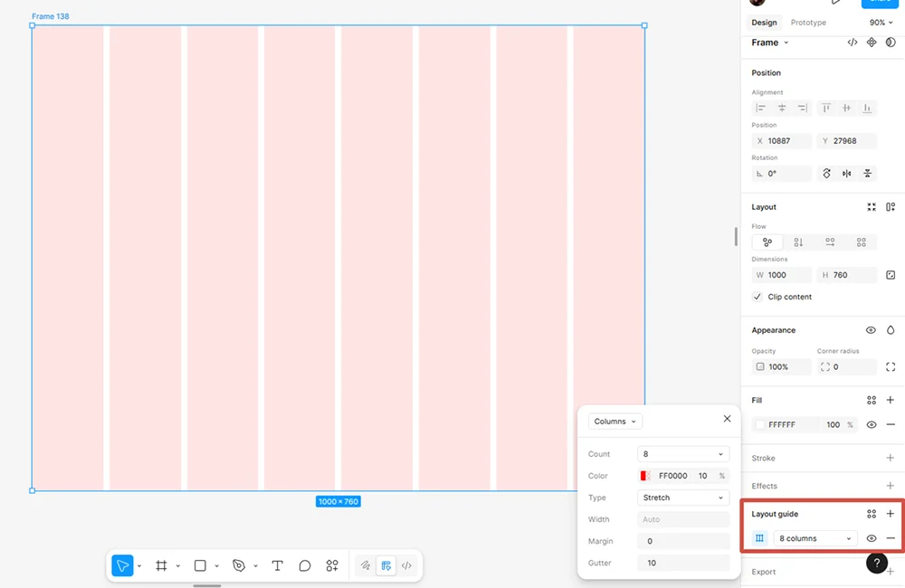This screenshot has width=905, height=588.
Task: Click auto layout icon in Layout header
Action: pos(891,206)
